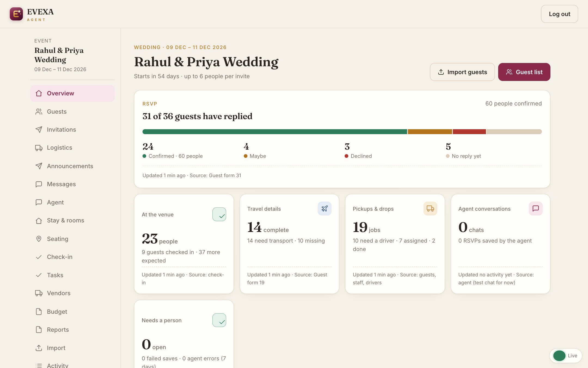Click the Live status indicator
Screen dimensions: 588x368
tap(566, 356)
